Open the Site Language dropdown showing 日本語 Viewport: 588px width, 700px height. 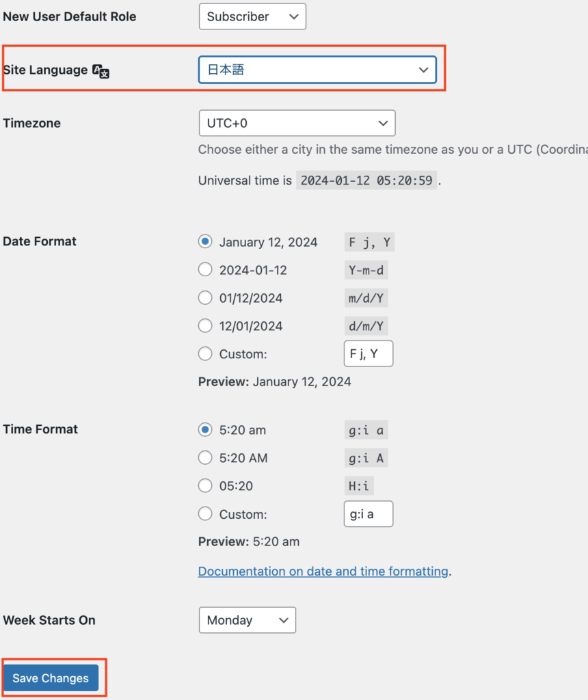pyautogui.click(x=317, y=70)
